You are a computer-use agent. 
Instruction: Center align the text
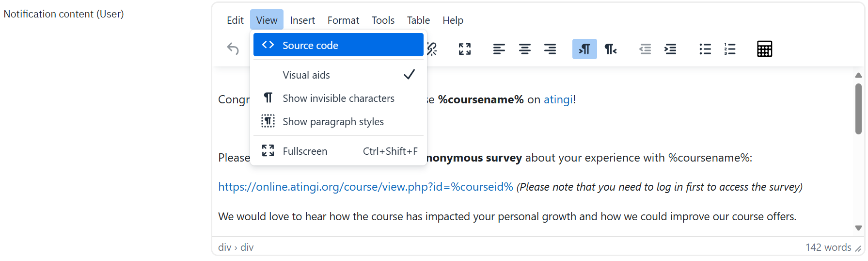(x=525, y=49)
